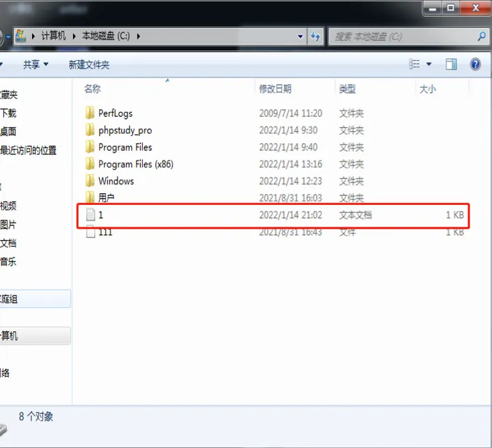Sort by the 修改日期 column header
Screen dimensions: 492x448
275,89
